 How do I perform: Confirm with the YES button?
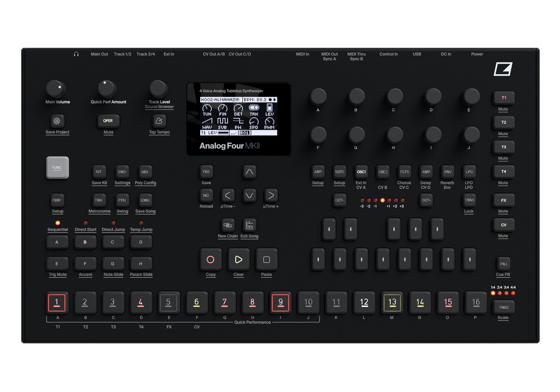click(x=206, y=172)
